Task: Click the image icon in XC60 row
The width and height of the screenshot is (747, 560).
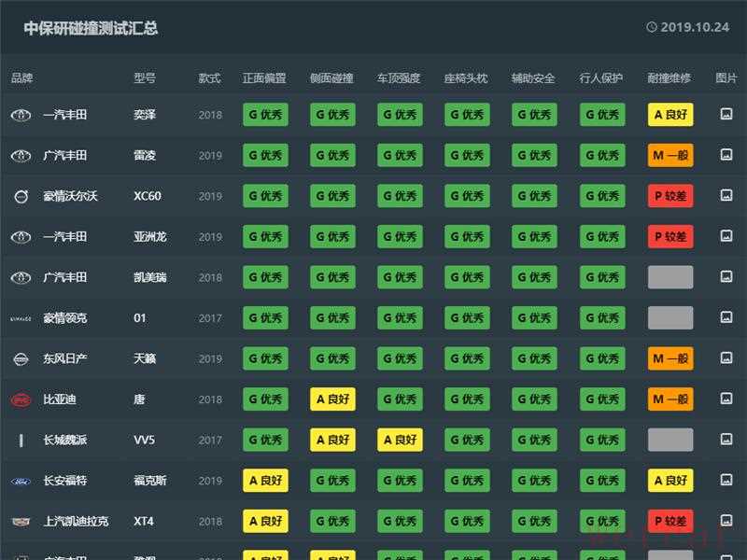Action: pos(726,196)
